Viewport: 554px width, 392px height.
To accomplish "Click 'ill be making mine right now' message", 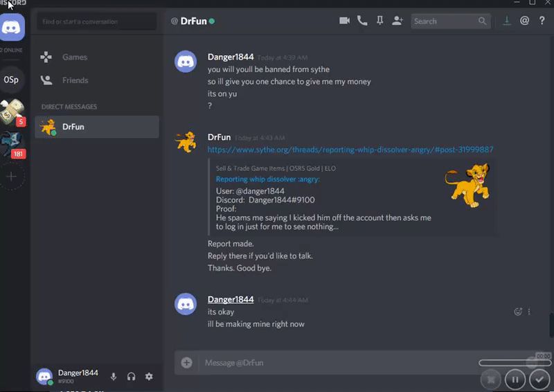I will coord(256,323).
